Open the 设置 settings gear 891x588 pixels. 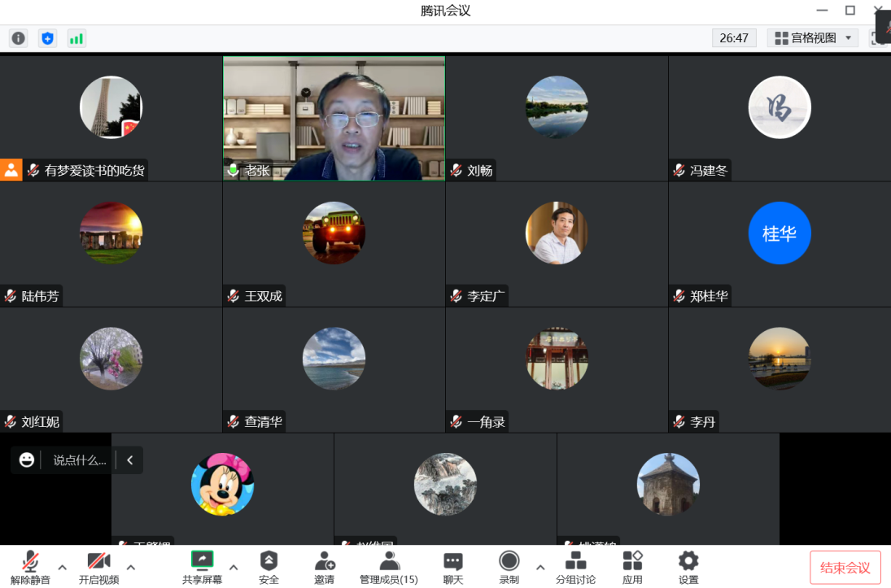[688, 566]
